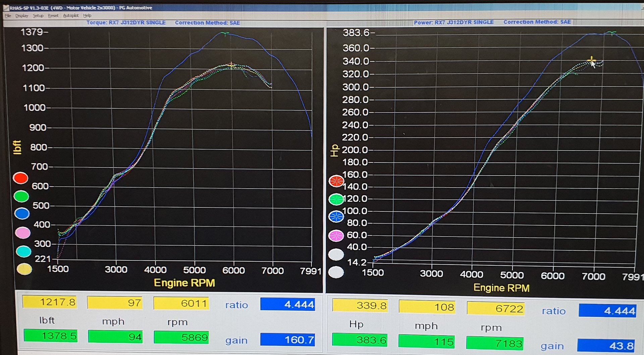The width and height of the screenshot is (644, 355).
Task: Click the yellow 339.8 Hp value
Action: 360,306
